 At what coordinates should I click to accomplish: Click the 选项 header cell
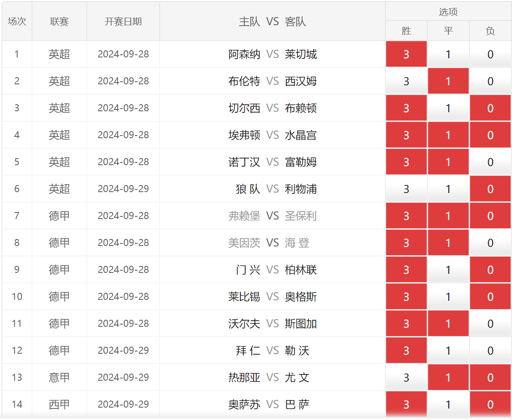[448, 12]
